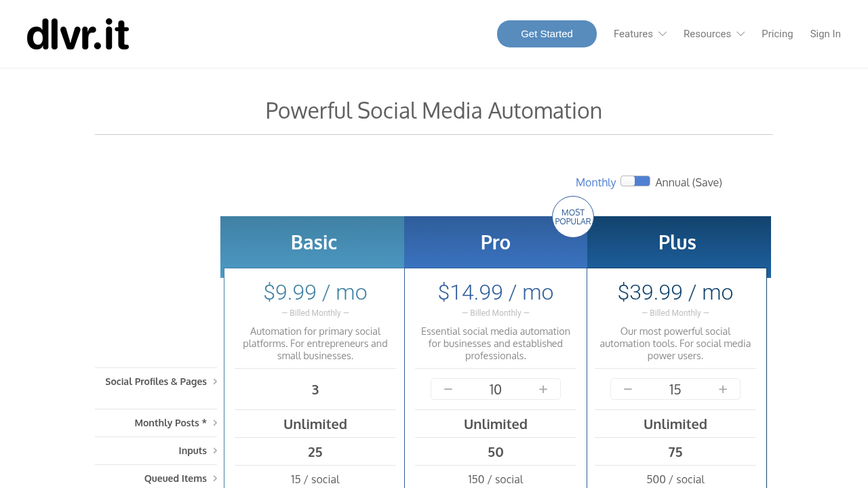Select the Pro plan header
The height and width of the screenshot is (488, 868).
pyautogui.click(x=496, y=243)
